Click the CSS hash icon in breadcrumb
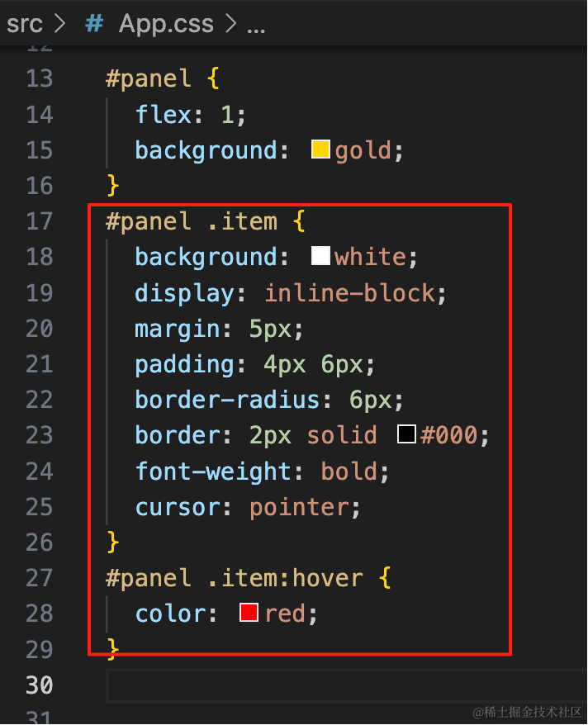 (94, 23)
